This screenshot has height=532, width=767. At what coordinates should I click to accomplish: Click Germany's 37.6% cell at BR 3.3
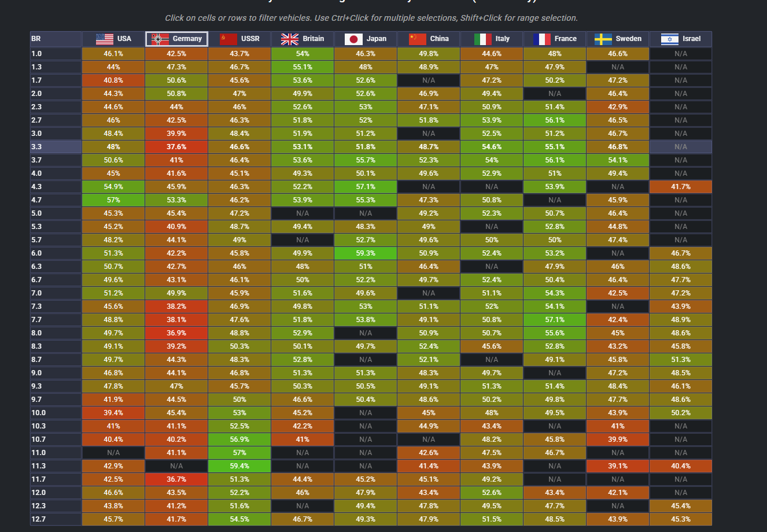176,147
